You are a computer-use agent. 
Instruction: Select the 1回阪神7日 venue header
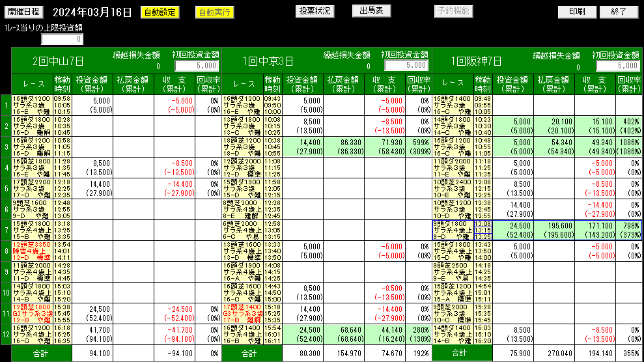tap(479, 61)
